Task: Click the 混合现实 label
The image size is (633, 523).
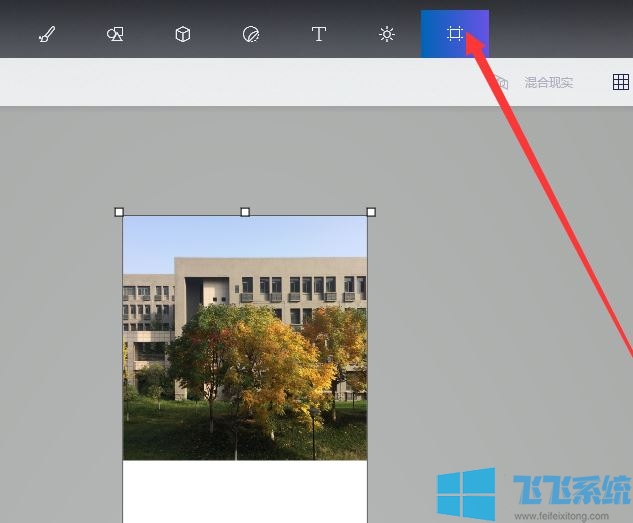Action: 549,82
